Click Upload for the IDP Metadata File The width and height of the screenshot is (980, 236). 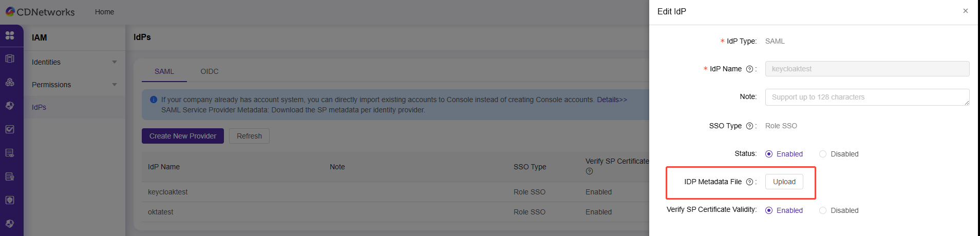click(x=784, y=182)
